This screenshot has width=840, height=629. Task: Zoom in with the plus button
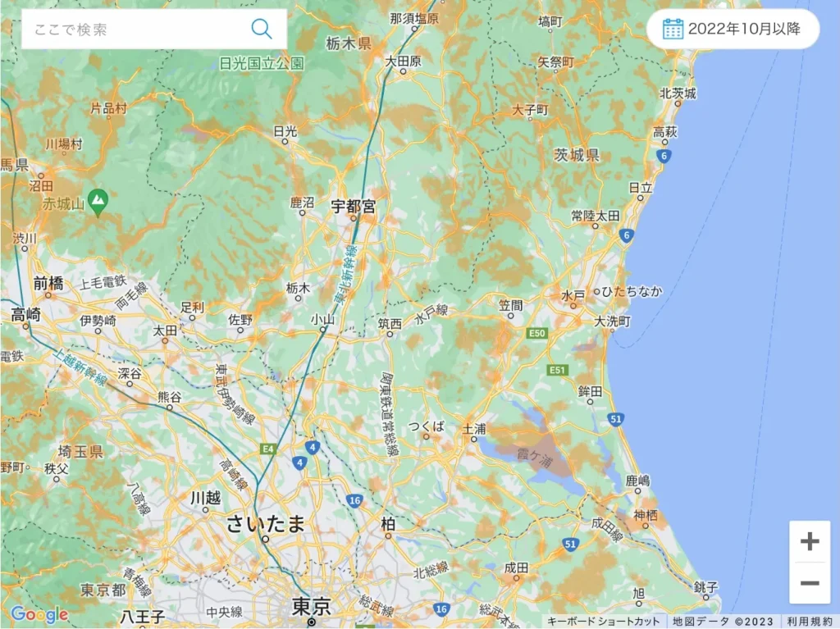tap(810, 541)
